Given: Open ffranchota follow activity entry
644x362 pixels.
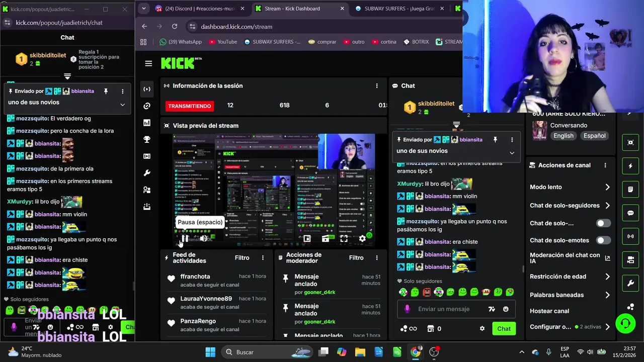Looking at the screenshot, I should [x=217, y=280].
